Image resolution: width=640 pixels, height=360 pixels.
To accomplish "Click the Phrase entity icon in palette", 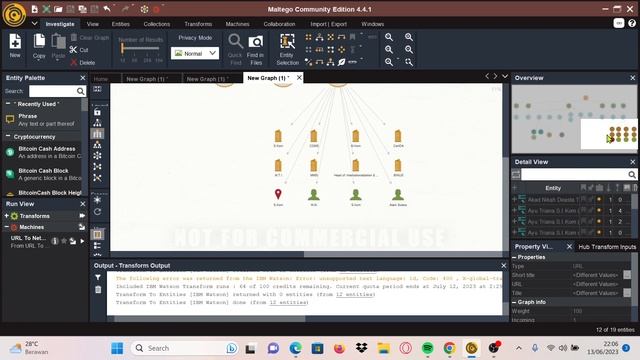I will pyautogui.click(x=10, y=120).
